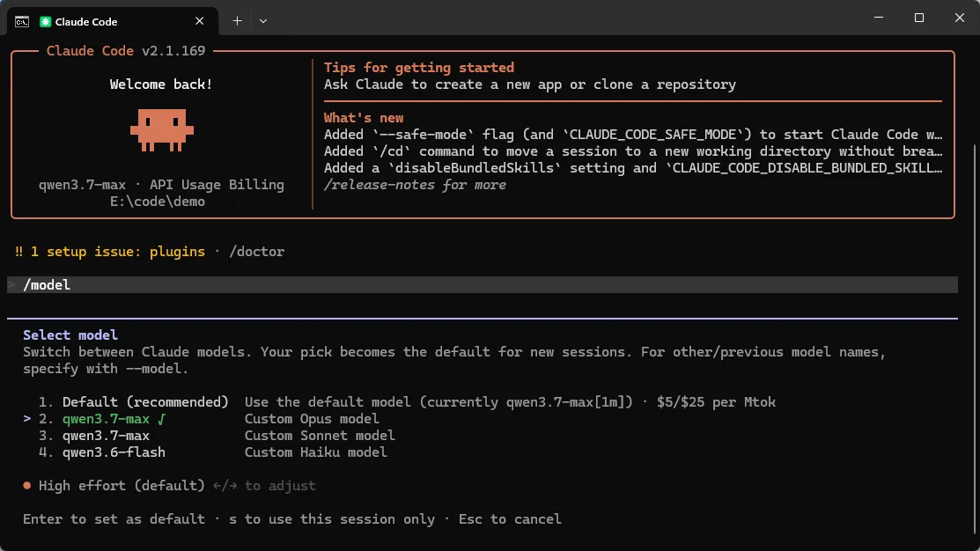The image size is (980, 551).
Task: Click the green Claude Code tab icon
Action: tap(45, 21)
